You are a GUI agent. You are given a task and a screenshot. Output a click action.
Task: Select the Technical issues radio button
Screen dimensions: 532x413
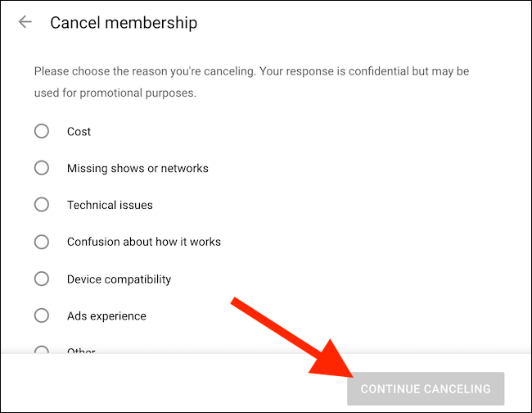[x=42, y=205]
